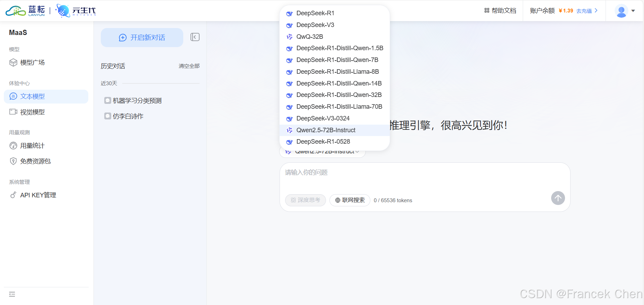Click the Qwen2.5-72B-Instruct model icon
This screenshot has height=305, width=644.
pyautogui.click(x=290, y=130)
